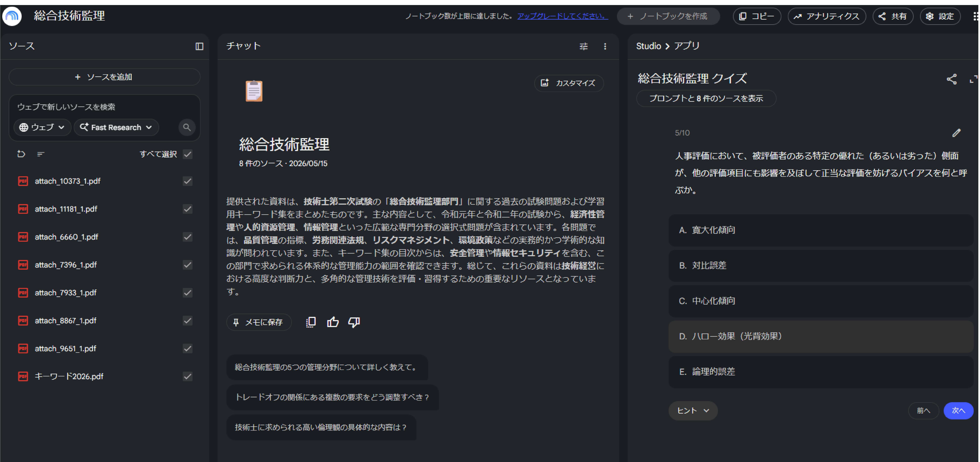Uncheck the attach_6660_1.pdf source checkbox
The height and width of the screenshot is (462, 980).
click(x=188, y=237)
